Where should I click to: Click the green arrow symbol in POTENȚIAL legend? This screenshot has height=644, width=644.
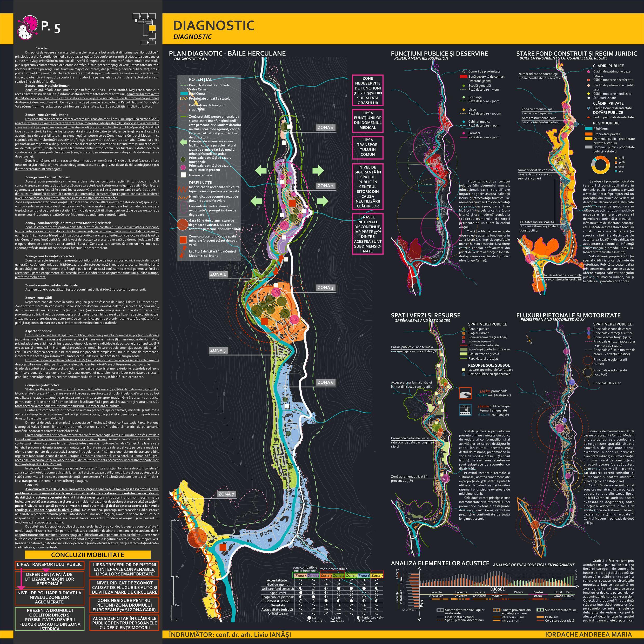click(x=183, y=142)
